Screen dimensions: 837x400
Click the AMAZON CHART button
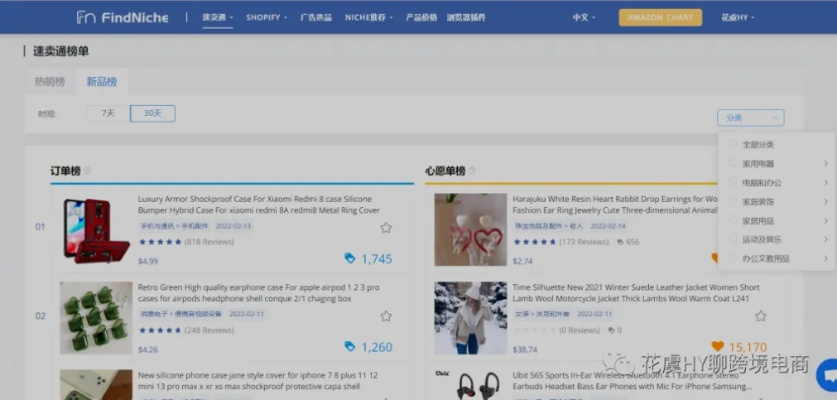point(660,17)
